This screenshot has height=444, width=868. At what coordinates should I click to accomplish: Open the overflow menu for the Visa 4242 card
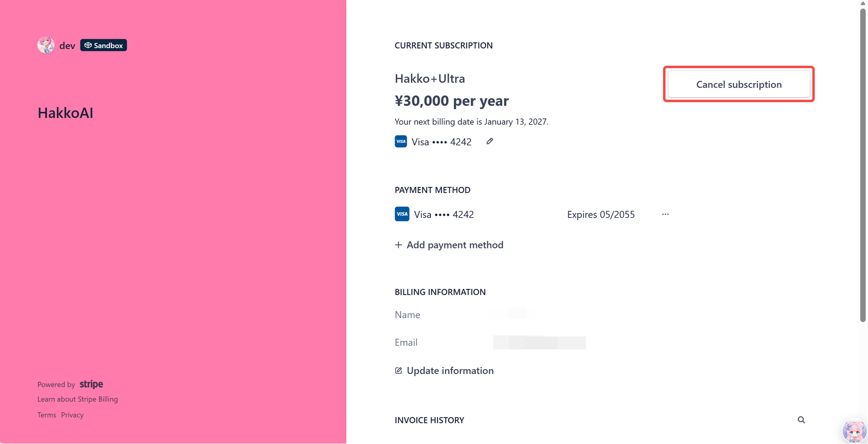tap(665, 214)
